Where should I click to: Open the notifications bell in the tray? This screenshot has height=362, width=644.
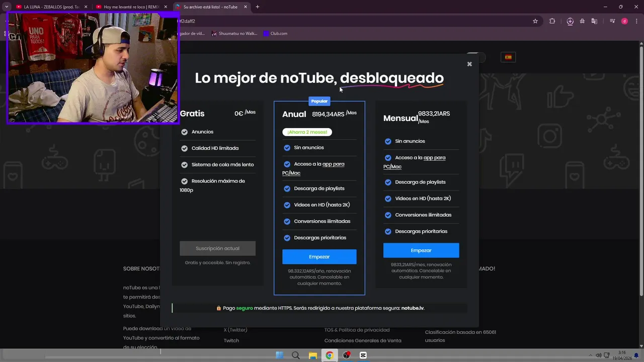pyautogui.click(x=636, y=355)
